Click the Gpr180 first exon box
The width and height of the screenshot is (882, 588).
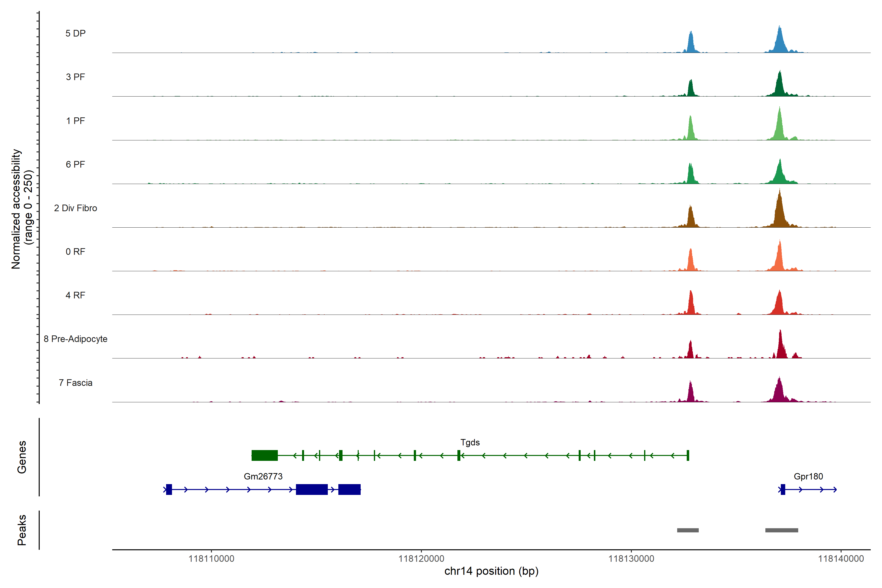783,489
